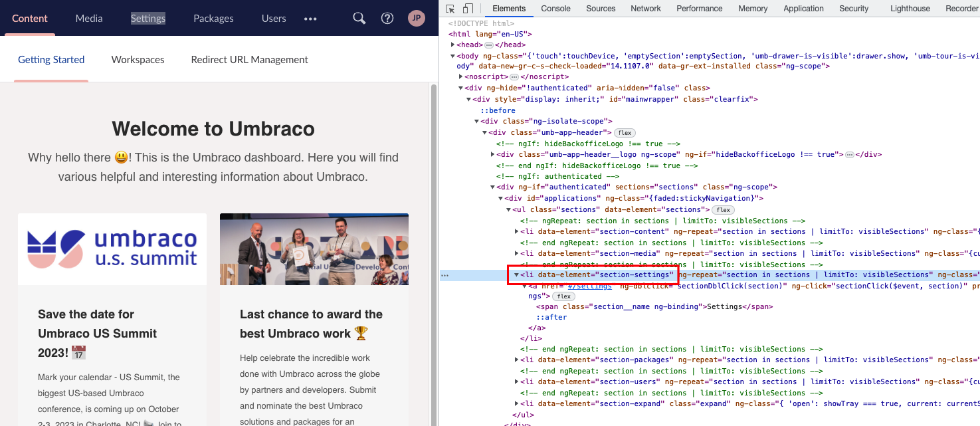Open the Network tab in DevTools

[x=645, y=9]
